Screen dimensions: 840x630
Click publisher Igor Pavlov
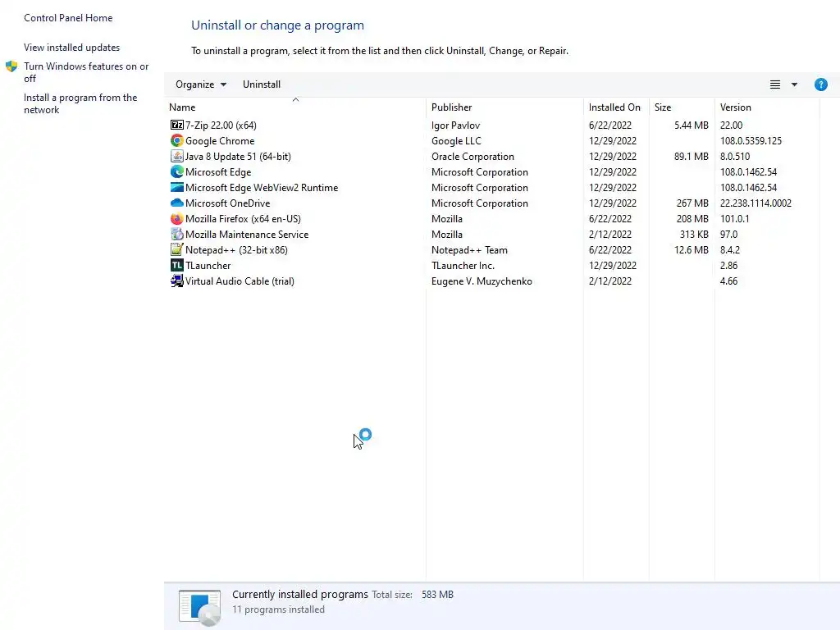pyautogui.click(x=455, y=125)
